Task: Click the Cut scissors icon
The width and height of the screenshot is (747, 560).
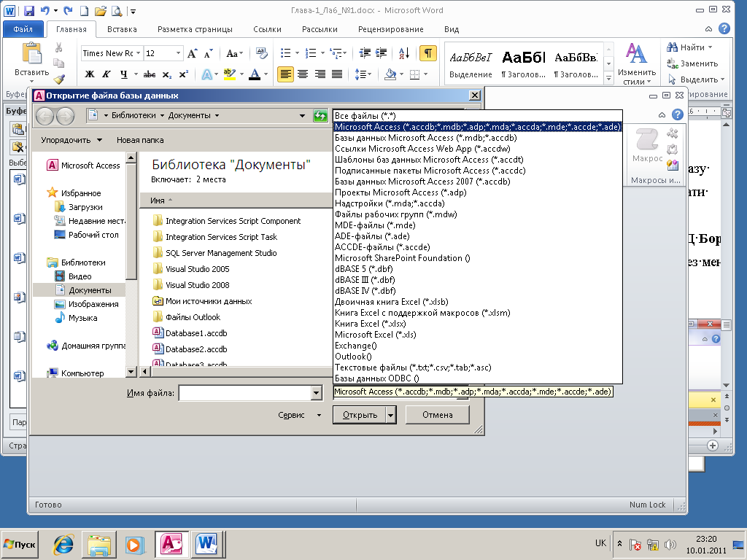Action: click(x=58, y=47)
